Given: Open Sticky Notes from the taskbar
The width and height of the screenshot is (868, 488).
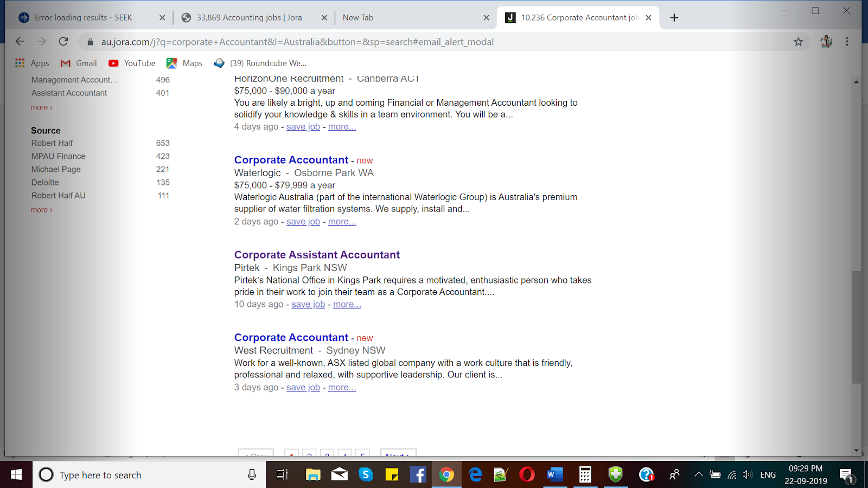Looking at the screenshot, I should click(x=392, y=475).
